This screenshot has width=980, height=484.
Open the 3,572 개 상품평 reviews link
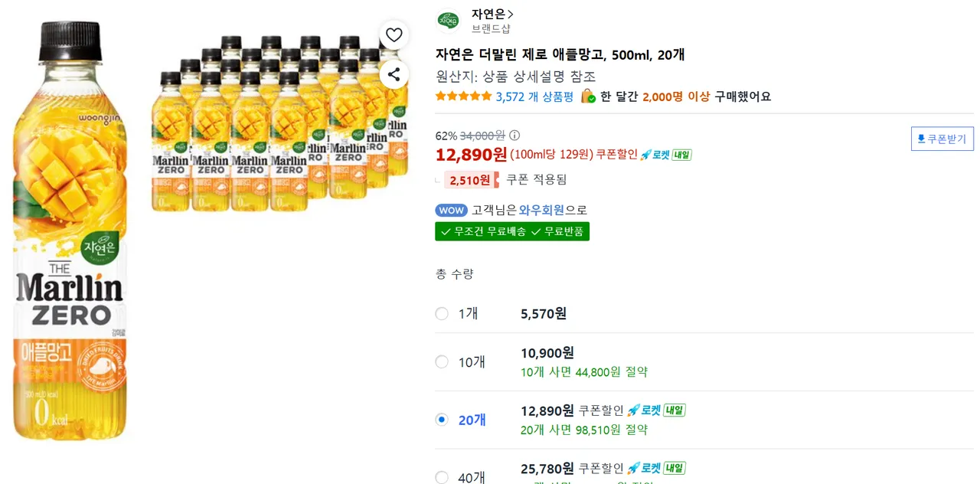[x=534, y=96]
